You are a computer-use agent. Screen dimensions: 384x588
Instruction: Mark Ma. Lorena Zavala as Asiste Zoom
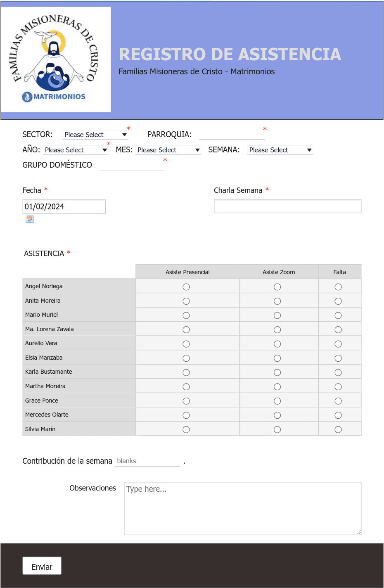pos(277,330)
